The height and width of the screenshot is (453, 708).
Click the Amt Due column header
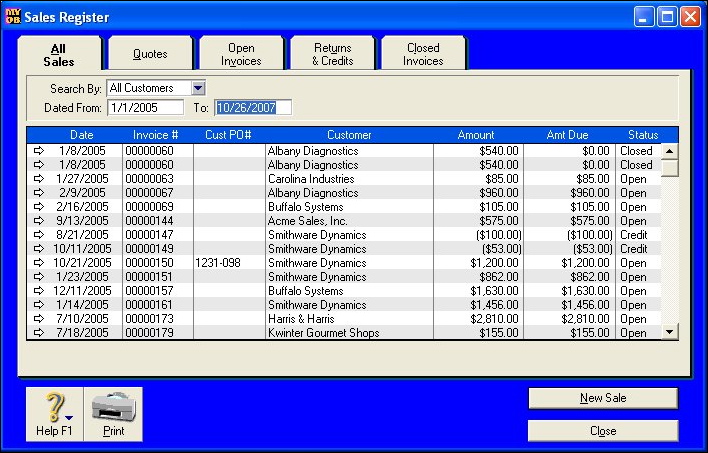[568, 135]
